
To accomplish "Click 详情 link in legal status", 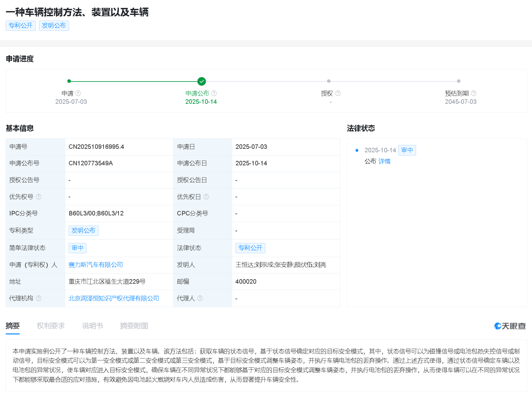I will [x=384, y=161].
